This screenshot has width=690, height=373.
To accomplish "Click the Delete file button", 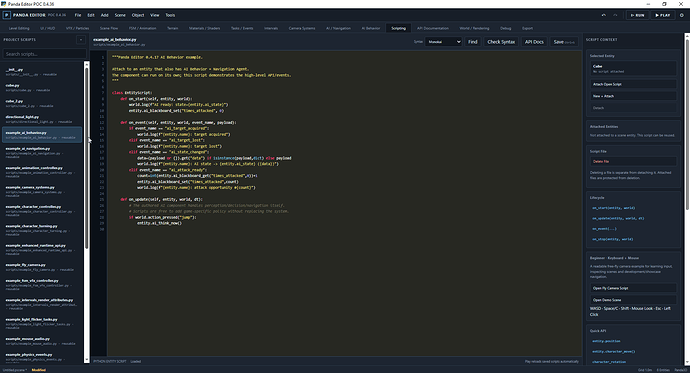I will (x=633, y=161).
